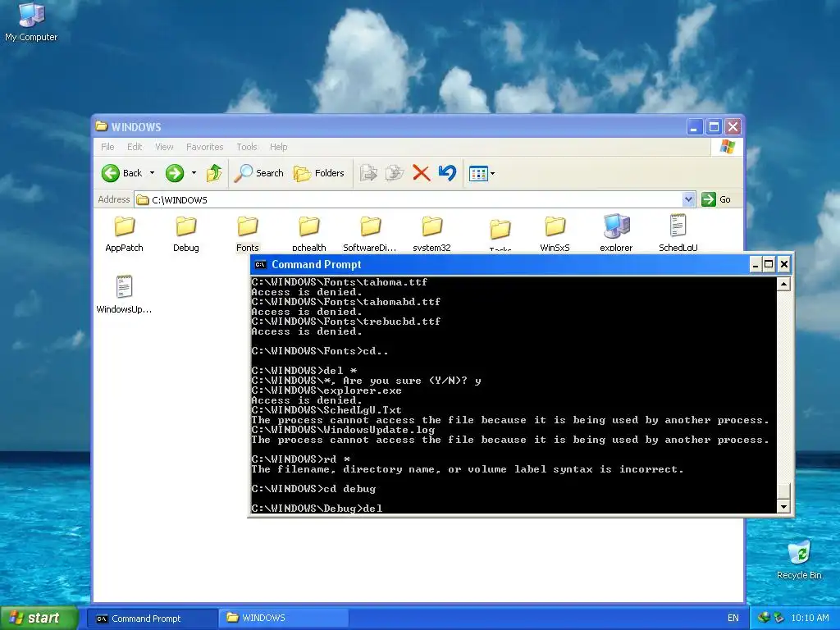Open the Views button menu
Viewport: 840px width, 630px height.
(482, 173)
